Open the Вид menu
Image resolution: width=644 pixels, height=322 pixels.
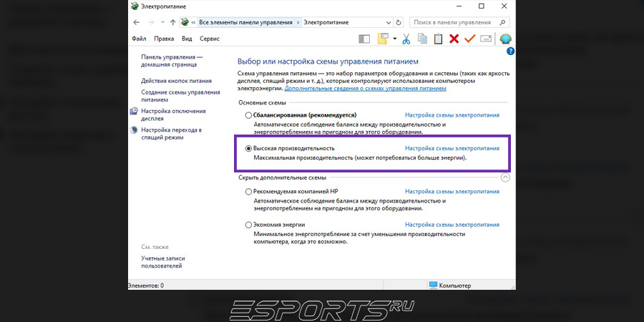pos(187,39)
